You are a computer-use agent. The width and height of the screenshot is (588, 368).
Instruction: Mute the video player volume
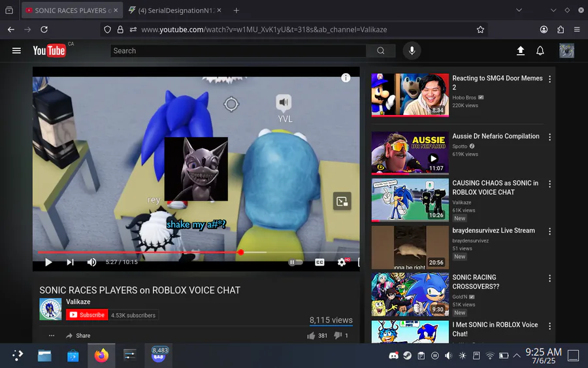point(91,262)
